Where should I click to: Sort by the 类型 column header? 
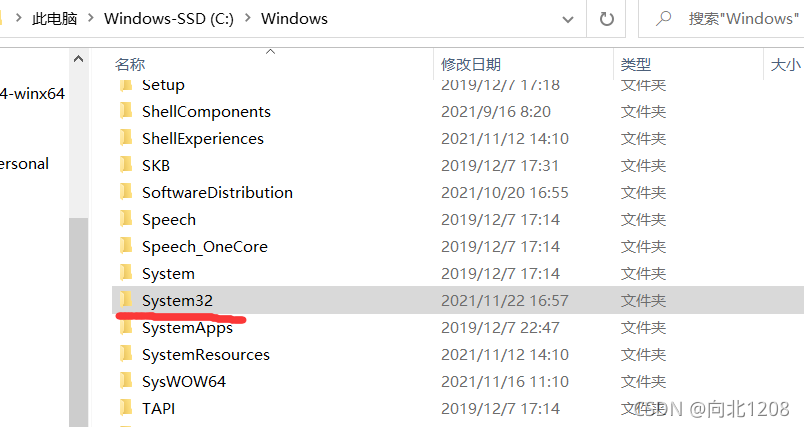coord(636,65)
